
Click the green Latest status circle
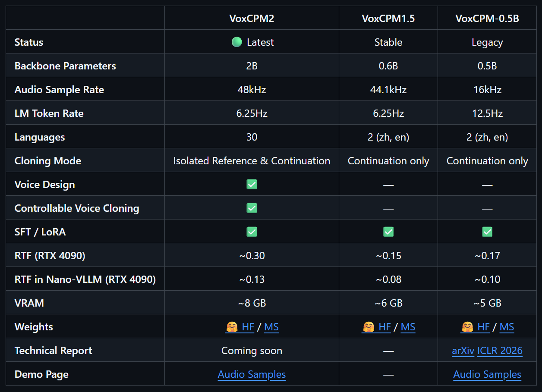coord(236,42)
